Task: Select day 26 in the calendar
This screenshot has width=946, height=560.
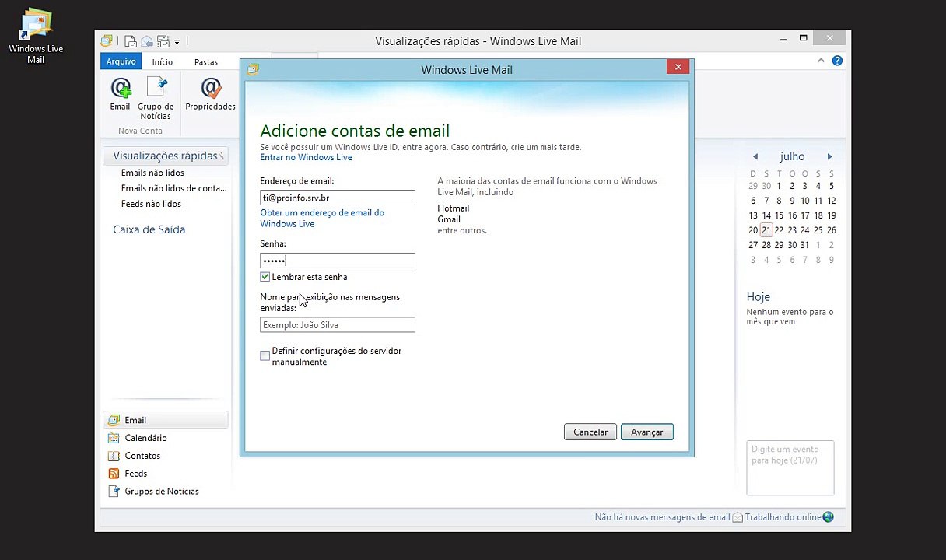Action: 831,230
